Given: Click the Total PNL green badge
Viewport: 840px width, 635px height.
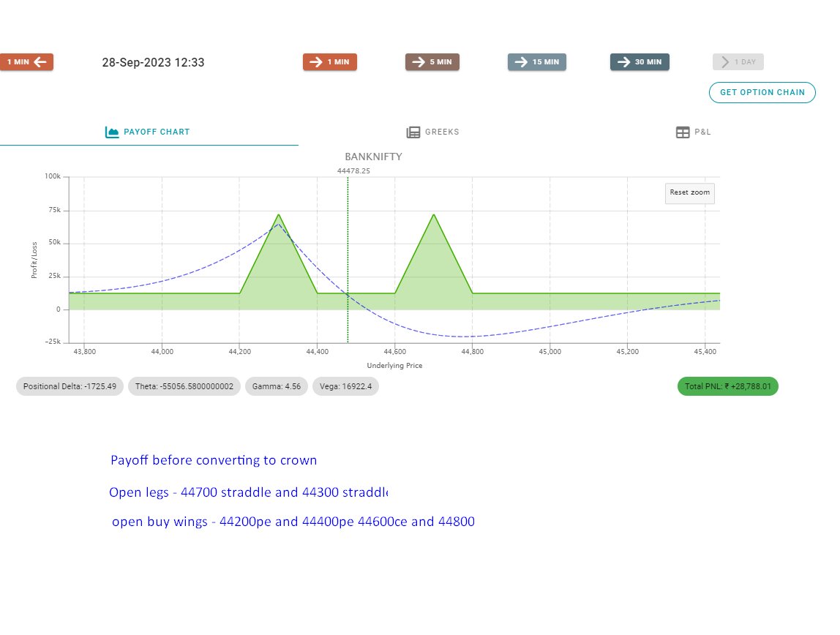Looking at the screenshot, I should click(727, 386).
